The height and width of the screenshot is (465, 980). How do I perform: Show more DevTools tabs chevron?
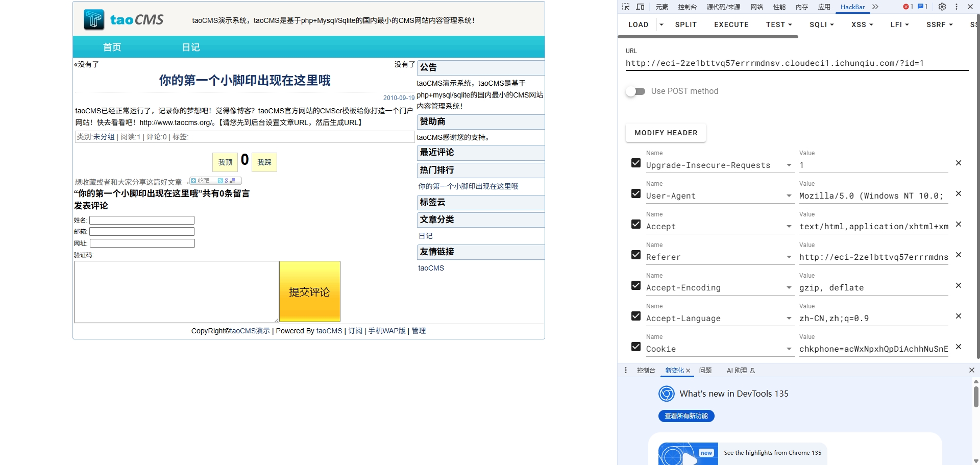[x=875, y=7]
